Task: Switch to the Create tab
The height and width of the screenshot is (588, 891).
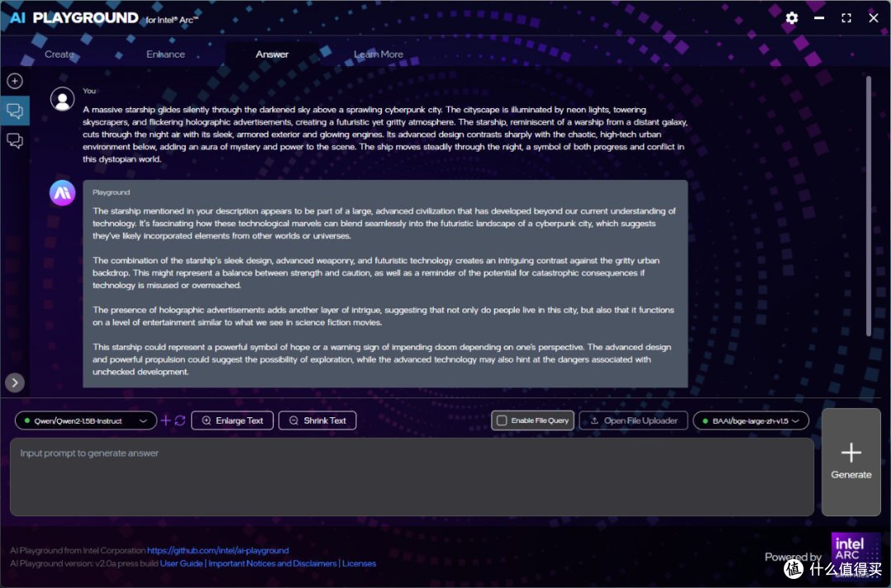Action: (x=59, y=54)
